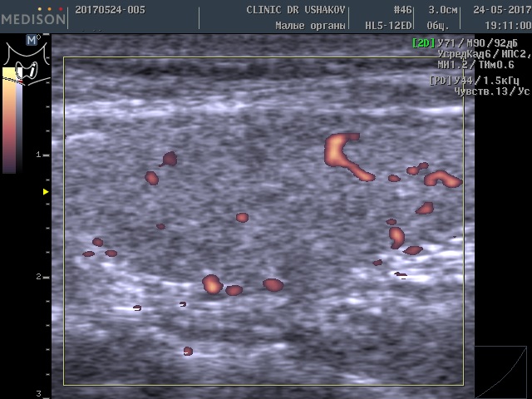Click the M probe orientation marker

(32, 39)
